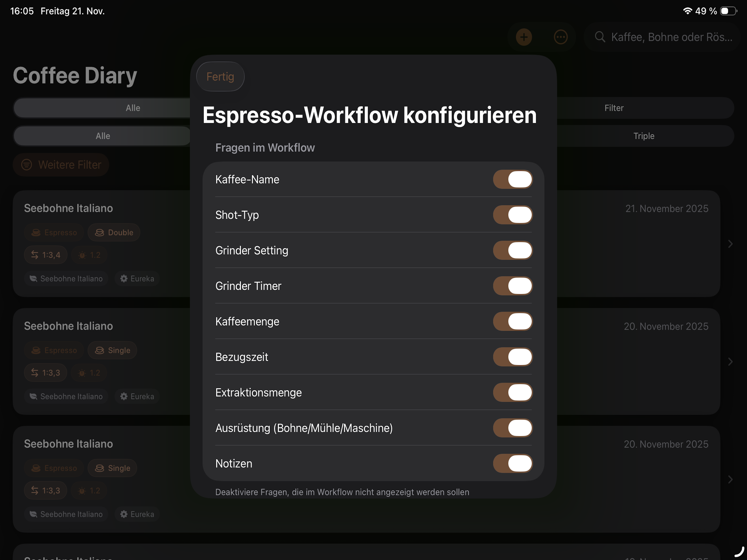Check the battery status icon
This screenshot has width=747, height=560.
[x=729, y=11]
